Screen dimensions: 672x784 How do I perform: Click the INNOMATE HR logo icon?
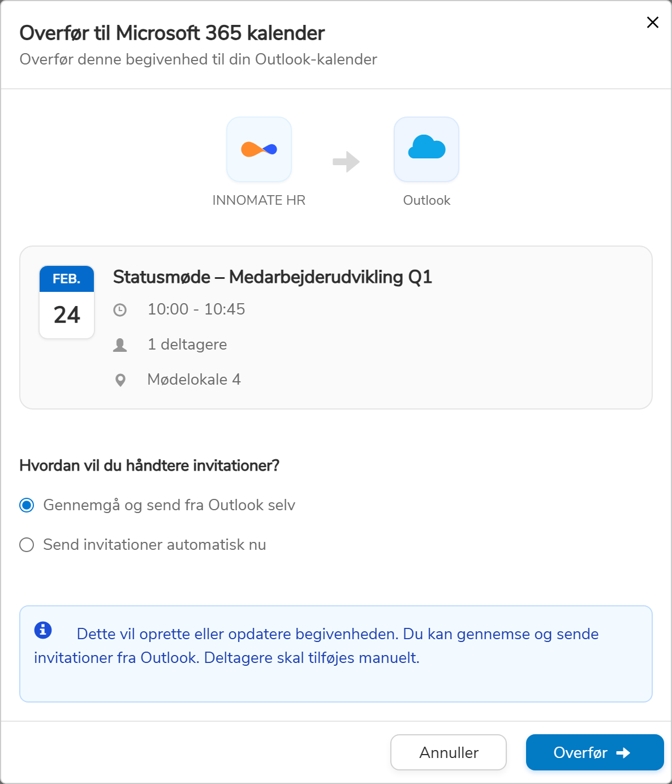point(259,149)
